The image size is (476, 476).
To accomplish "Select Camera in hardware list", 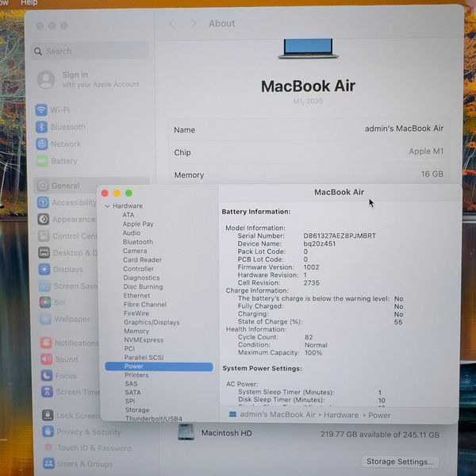I will click(x=135, y=251).
